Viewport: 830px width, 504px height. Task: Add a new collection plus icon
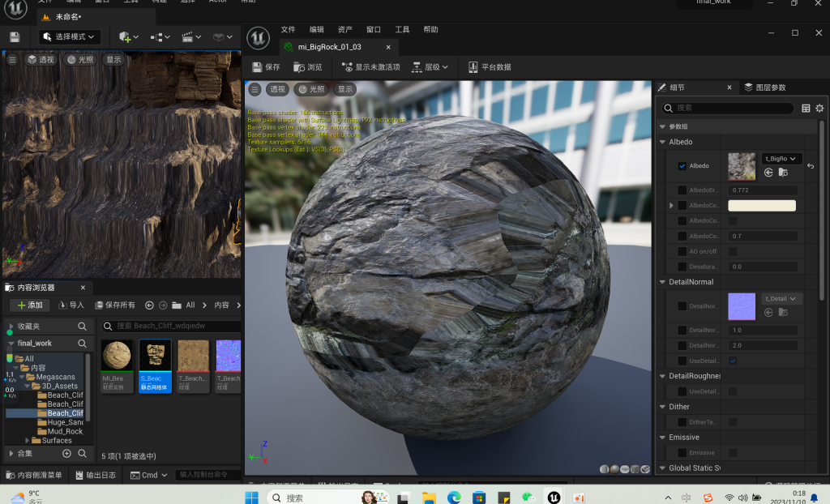(66, 454)
